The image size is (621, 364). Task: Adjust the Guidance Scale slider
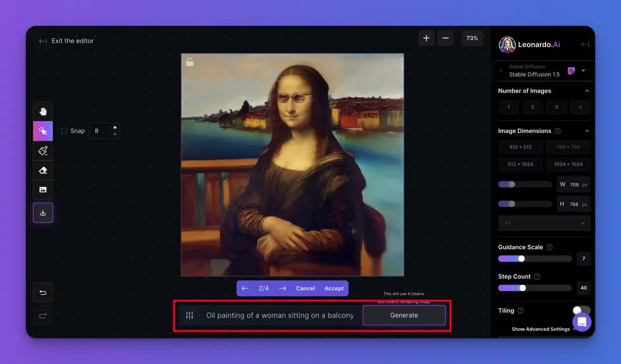(x=521, y=259)
